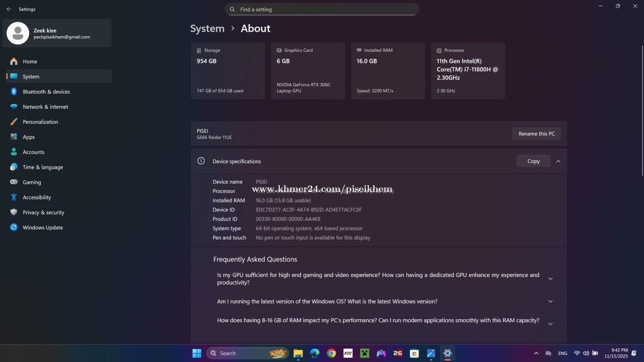Open Network & internet settings icon

14,107
